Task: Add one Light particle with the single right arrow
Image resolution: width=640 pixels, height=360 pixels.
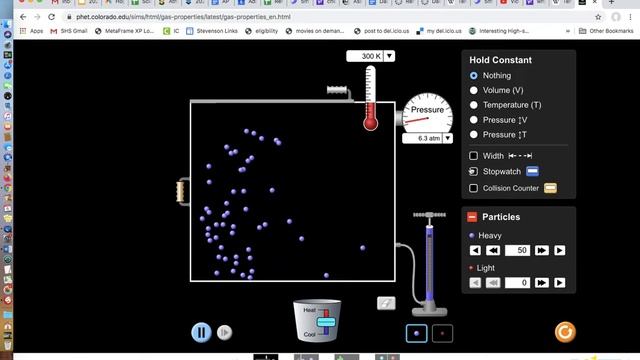Action: click(x=560, y=282)
